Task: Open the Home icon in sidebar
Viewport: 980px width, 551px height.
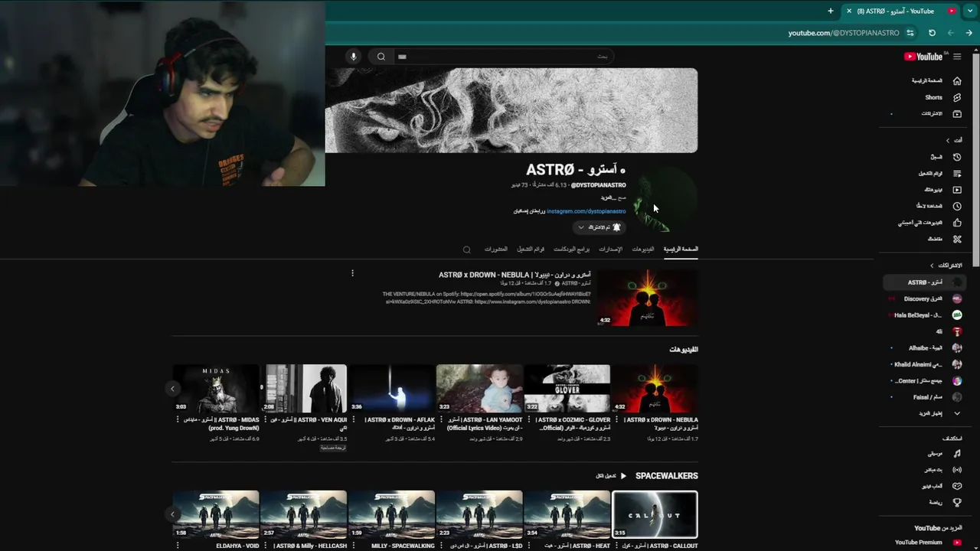Action: [957, 80]
